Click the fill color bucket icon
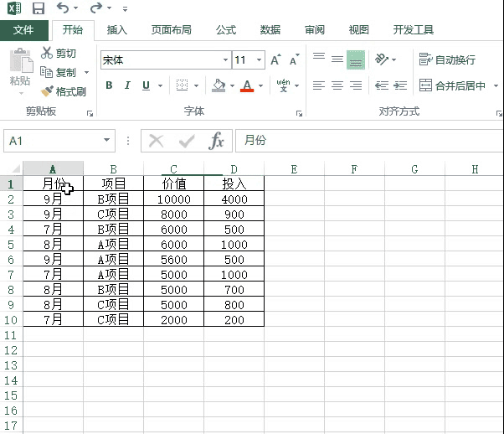Viewport: 504px width, 434px height. click(x=219, y=85)
